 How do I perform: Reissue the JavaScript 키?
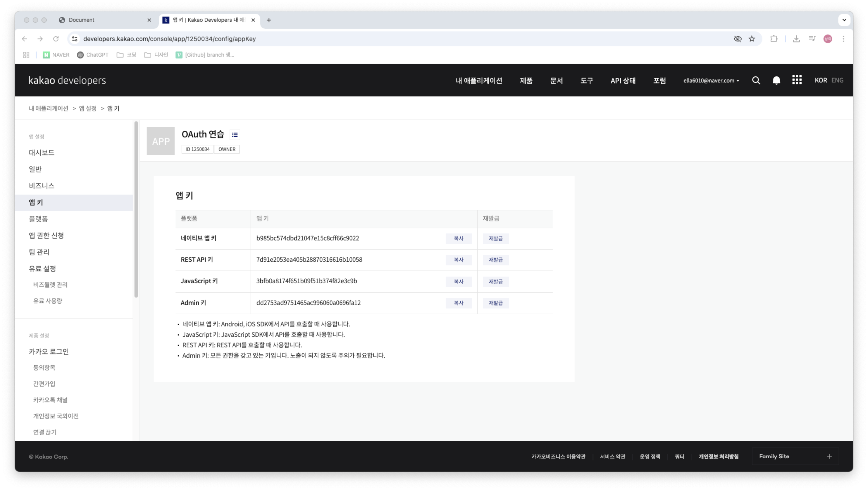point(496,281)
